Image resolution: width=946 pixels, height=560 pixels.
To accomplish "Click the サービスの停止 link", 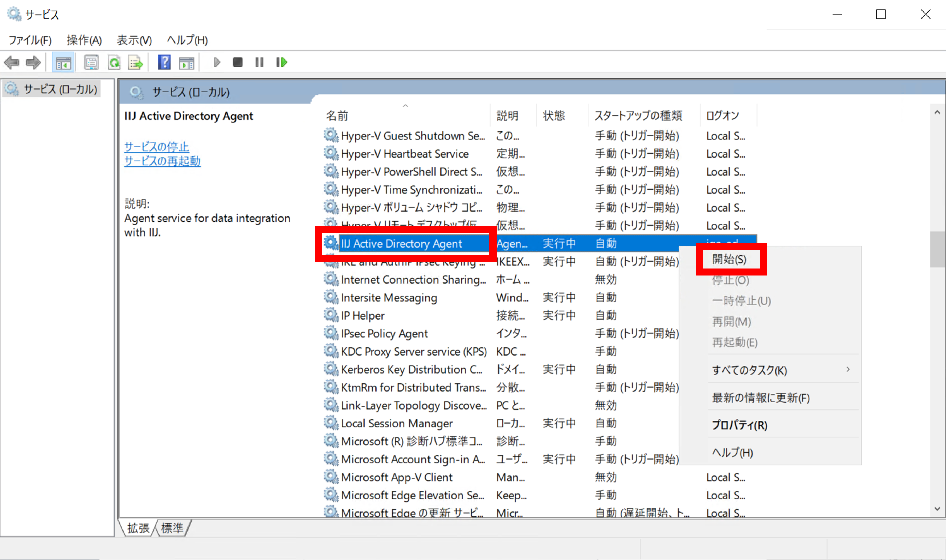I will point(156,147).
